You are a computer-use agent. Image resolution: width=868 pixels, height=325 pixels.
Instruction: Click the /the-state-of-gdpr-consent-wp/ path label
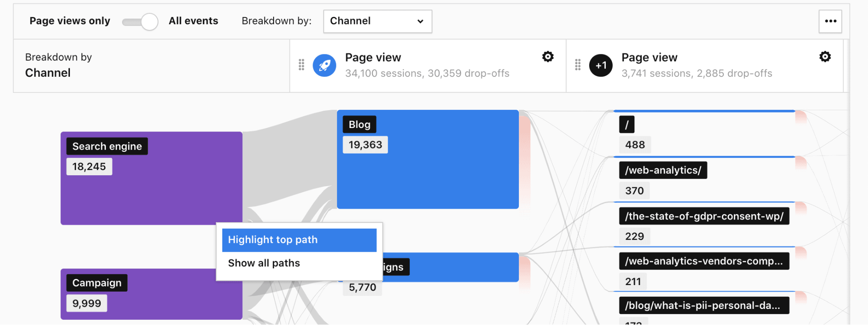704,216
